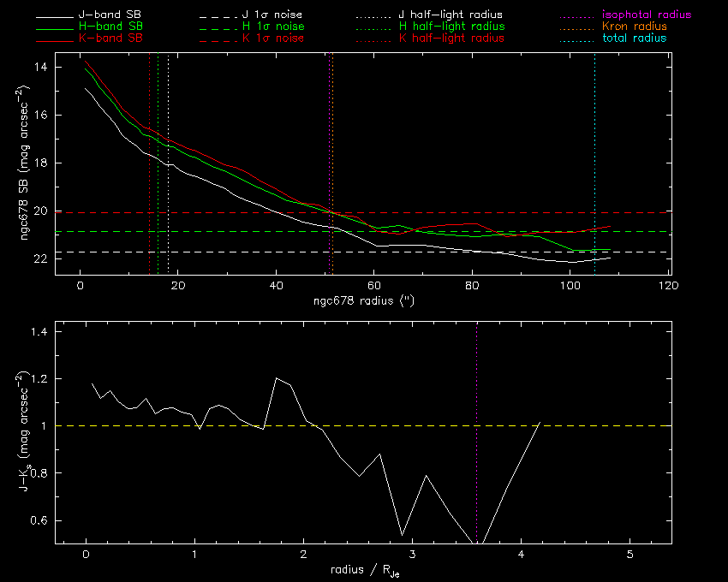Screen dimensions: 728x582
Task: Select the H half-light radius legend entry
Action: 451,27
